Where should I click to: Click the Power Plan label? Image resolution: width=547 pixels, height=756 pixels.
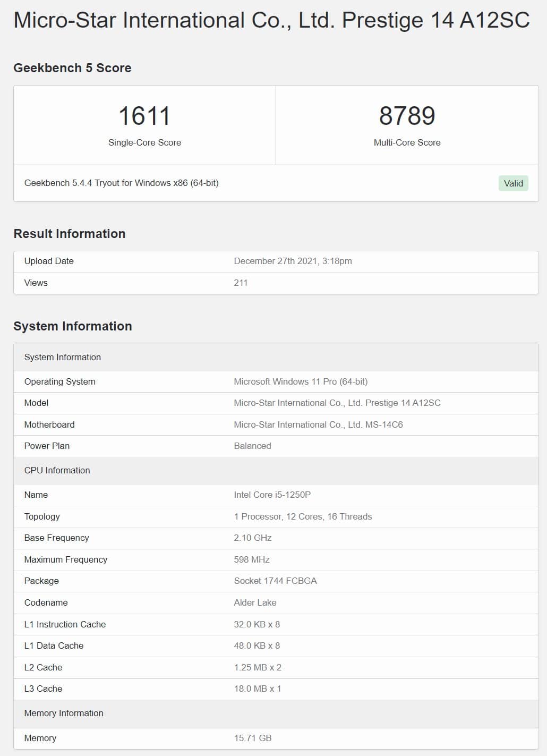[x=47, y=446]
